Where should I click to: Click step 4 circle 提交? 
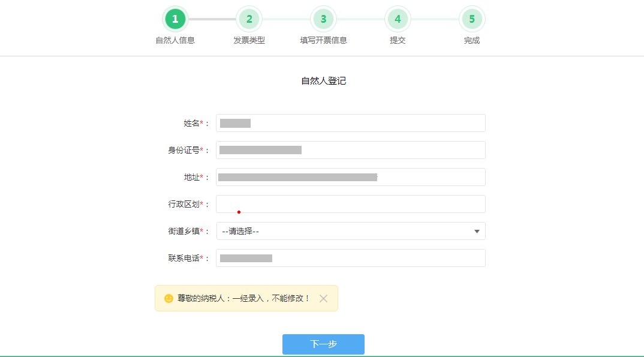[x=398, y=19]
